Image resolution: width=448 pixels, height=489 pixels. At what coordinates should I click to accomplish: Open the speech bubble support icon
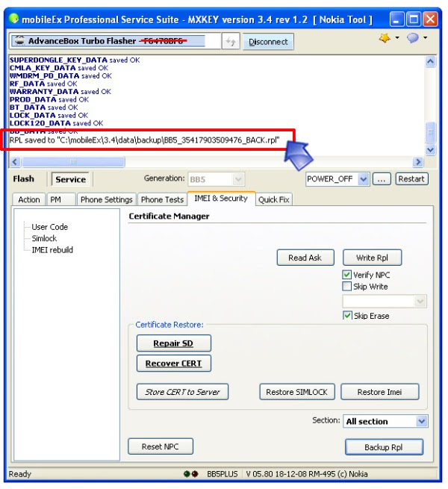pos(412,38)
